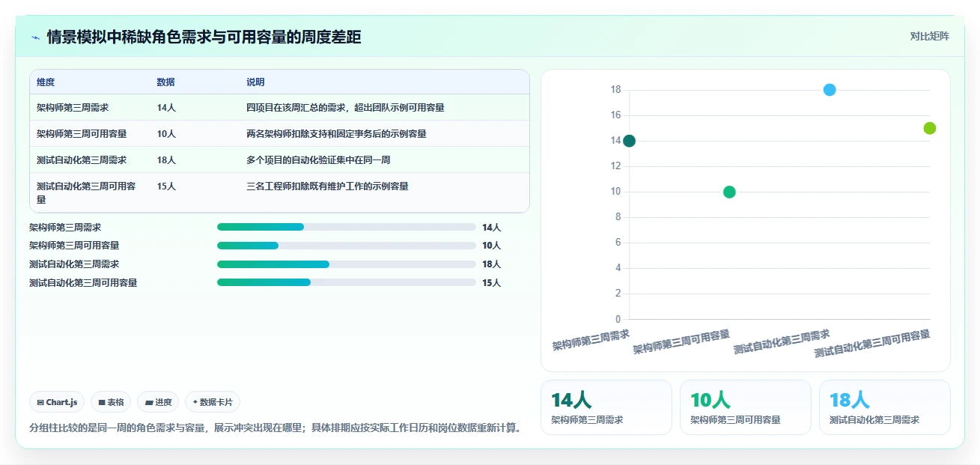Click table cell 架构师第三周可用容量
This screenshot has height=465, width=980.
pyautogui.click(x=82, y=134)
